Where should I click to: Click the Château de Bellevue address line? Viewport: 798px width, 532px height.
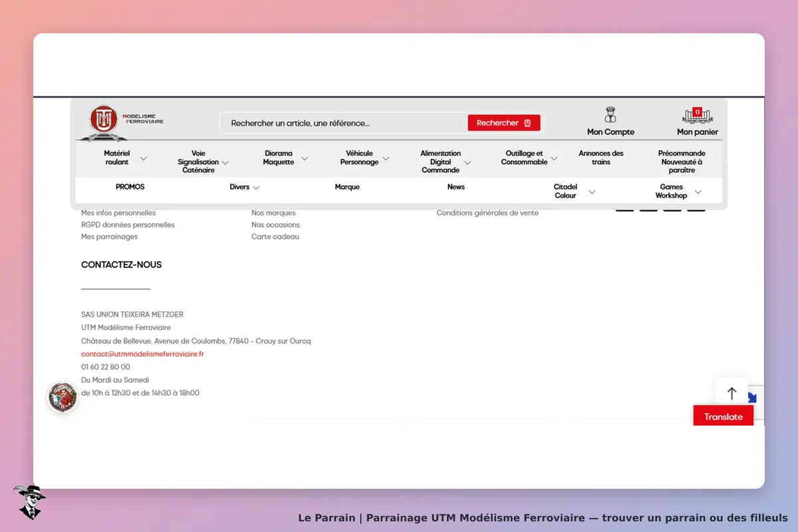(x=196, y=341)
